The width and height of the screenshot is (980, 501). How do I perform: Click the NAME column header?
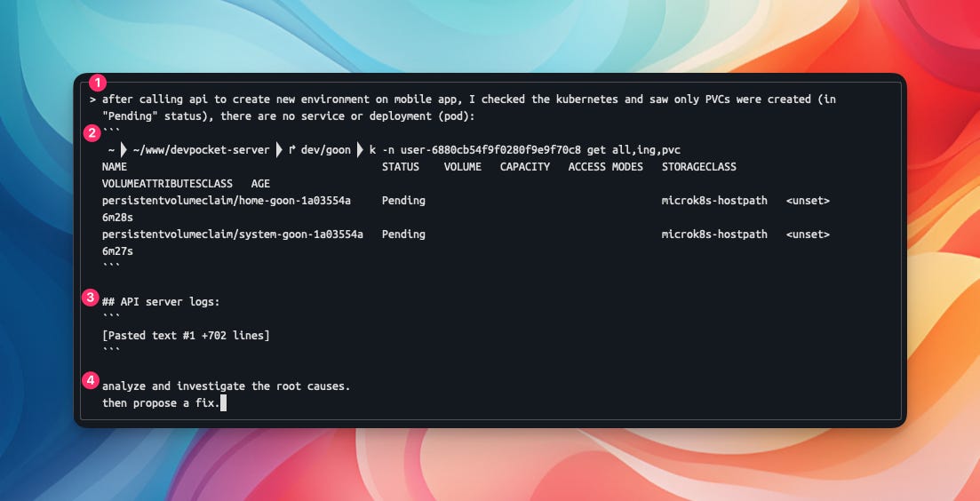(x=115, y=167)
